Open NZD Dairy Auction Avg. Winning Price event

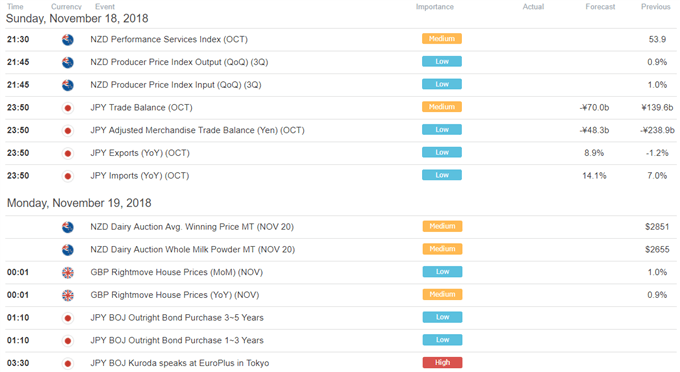point(192,227)
